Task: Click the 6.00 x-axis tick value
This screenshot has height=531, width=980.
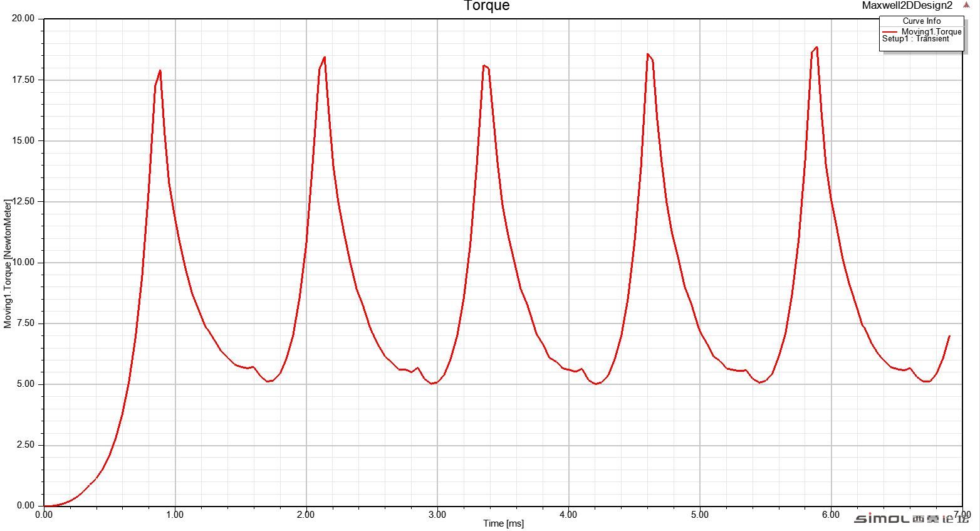Action: [x=831, y=515]
